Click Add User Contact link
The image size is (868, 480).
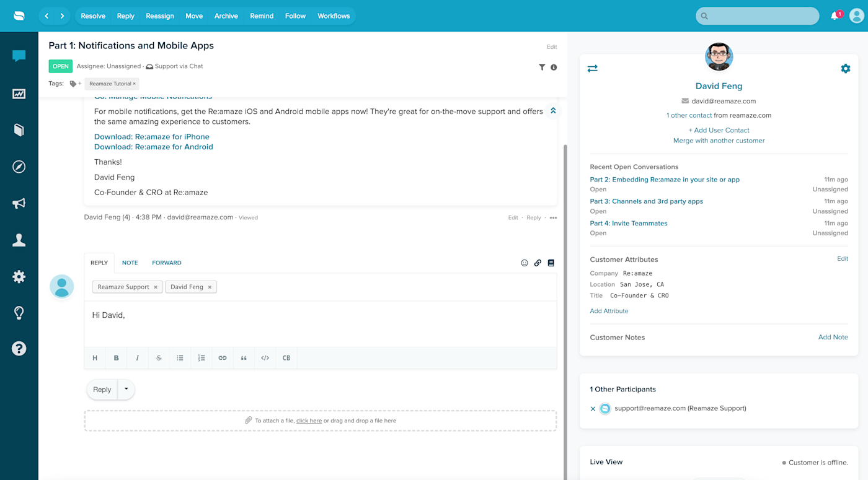[719, 130]
